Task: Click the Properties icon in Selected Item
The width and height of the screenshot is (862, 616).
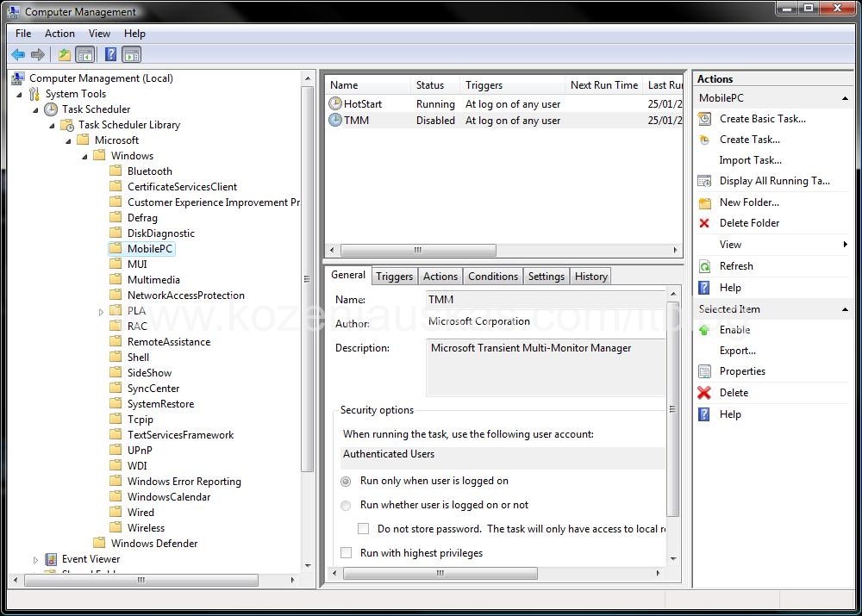Action: pyautogui.click(x=704, y=371)
